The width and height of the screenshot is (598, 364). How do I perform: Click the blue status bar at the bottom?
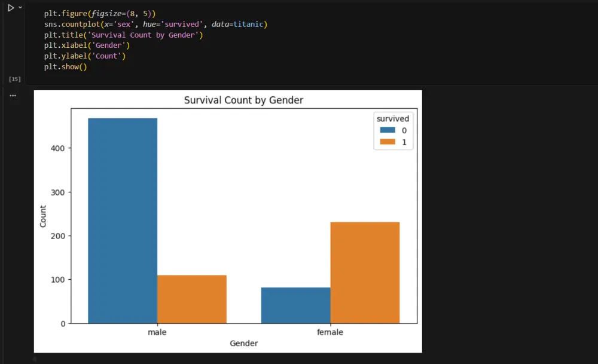coord(299,361)
